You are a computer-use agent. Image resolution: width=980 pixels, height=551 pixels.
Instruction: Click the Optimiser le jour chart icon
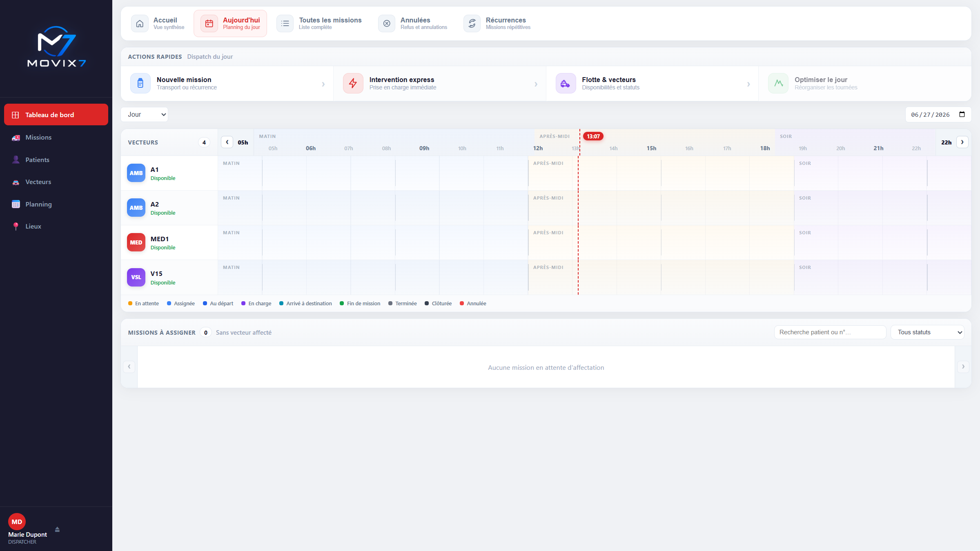point(778,83)
